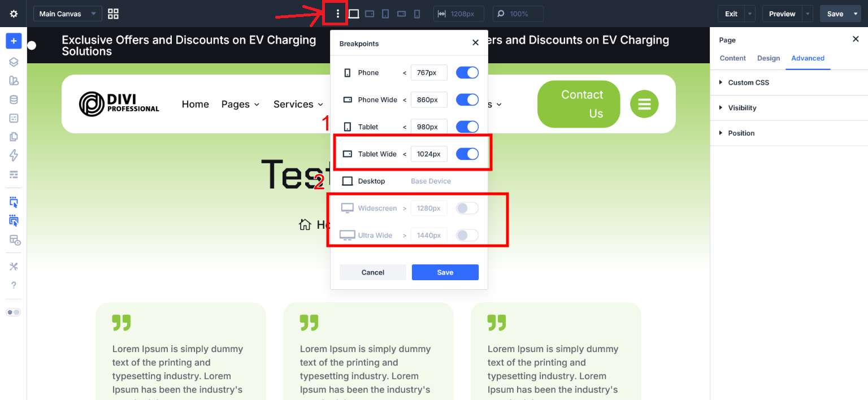
Task: Open the Exit dropdown arrow
Action: tap(750, 14)
